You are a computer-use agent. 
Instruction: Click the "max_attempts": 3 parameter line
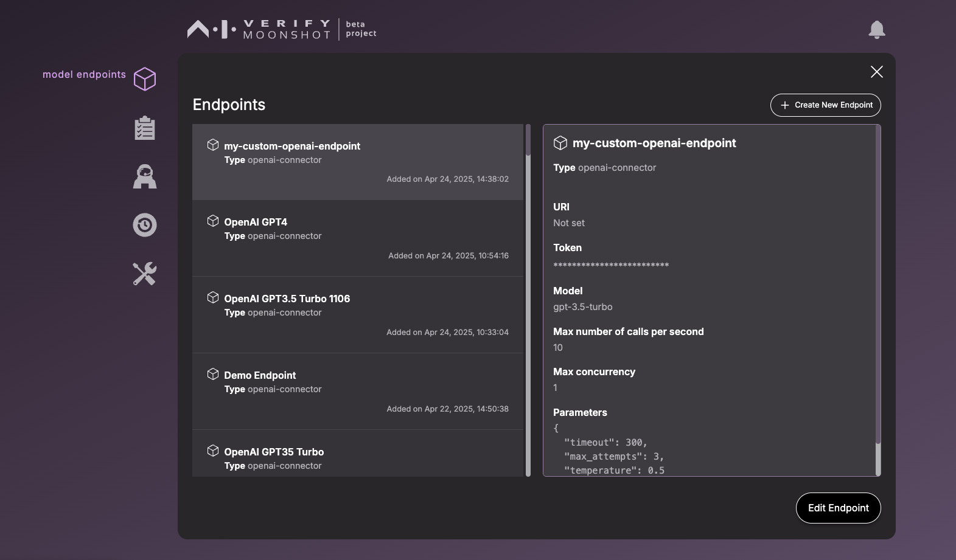pyautogui.click(x=614, y=457)
